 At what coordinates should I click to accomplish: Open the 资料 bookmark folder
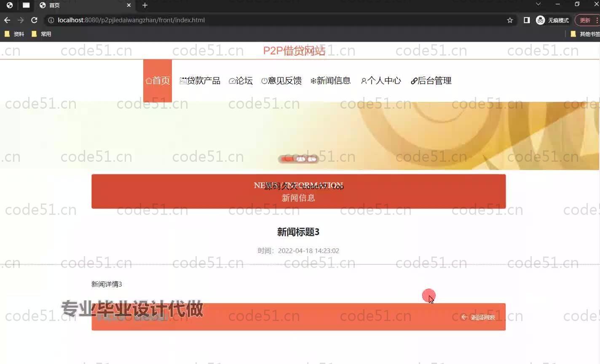pyautogui.click(x=14, y=34)
